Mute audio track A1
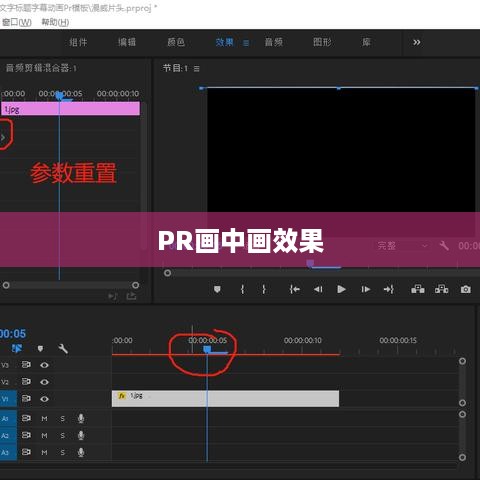 [44, 419]
